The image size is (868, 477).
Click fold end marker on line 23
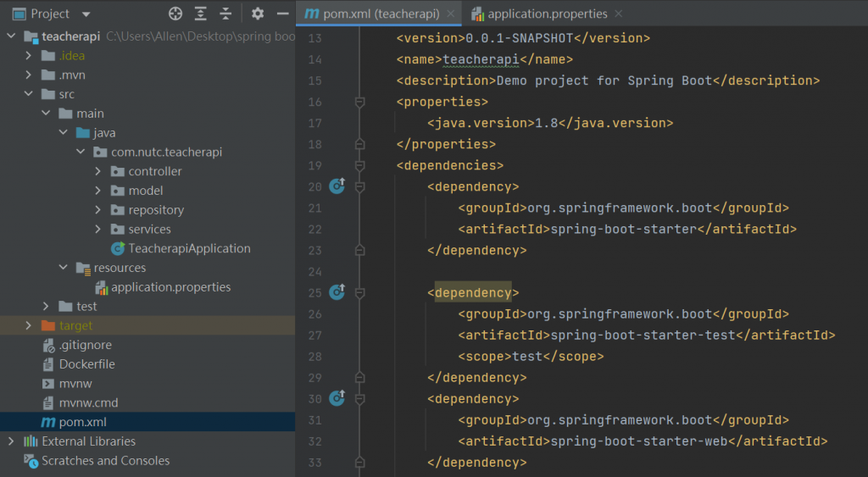pyautogui.click(x=359, y=250)
